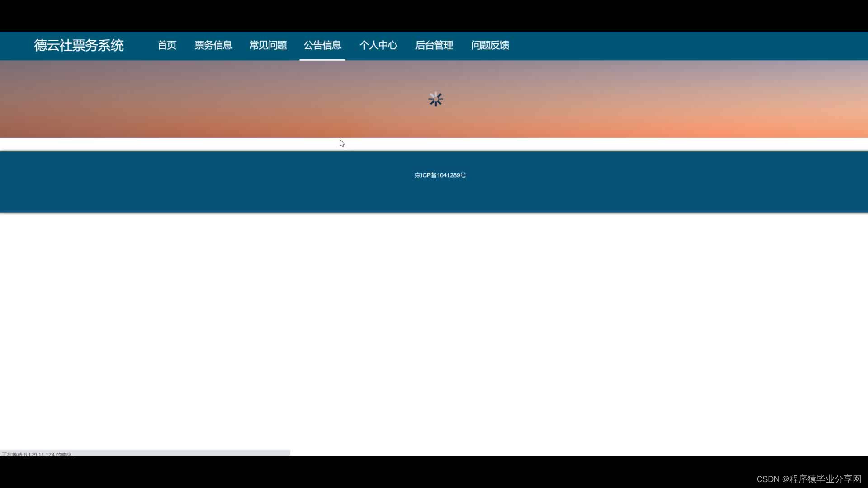Click the loading spinner icon
Screen dimensions: 868x488
pos(435,99)
